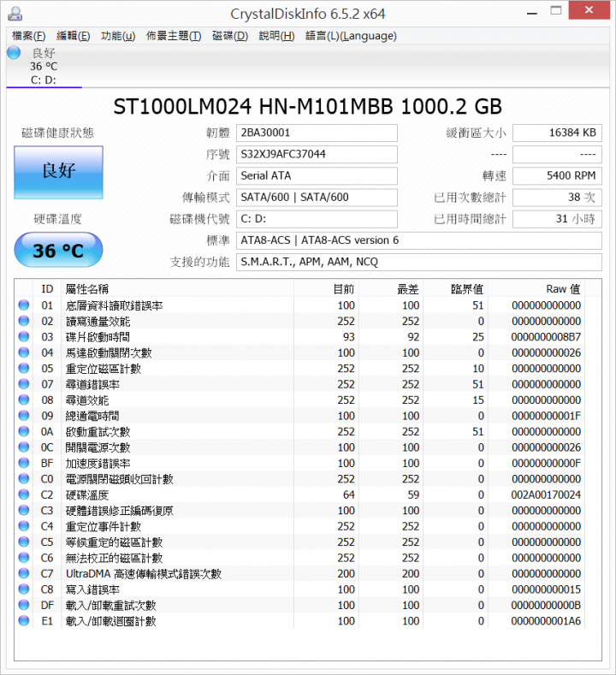Click the CrystalDiskInfo app icon in title bar

click(x=15, y=14)
